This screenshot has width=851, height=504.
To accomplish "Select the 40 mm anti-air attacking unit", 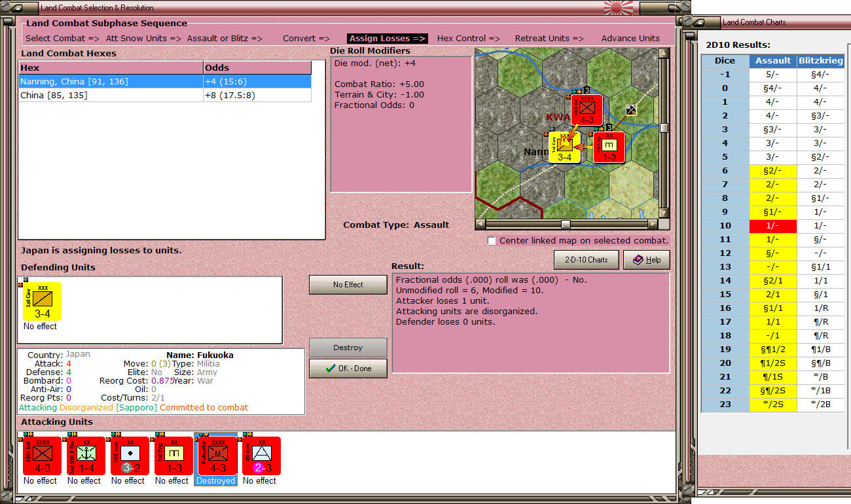I will pyautogui.click(x=261, y=456).
